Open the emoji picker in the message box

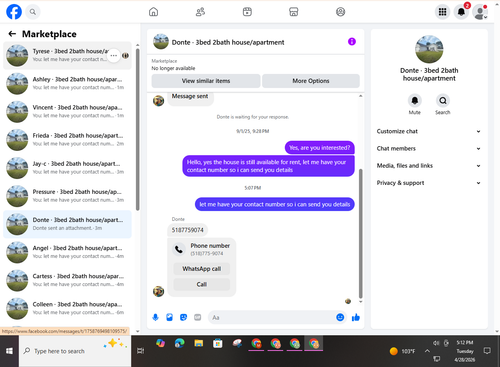[x=340, y=317]
